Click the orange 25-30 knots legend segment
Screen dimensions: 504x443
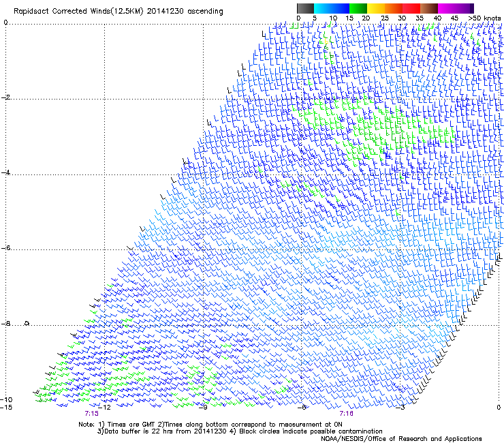click(x=394, y=8)
